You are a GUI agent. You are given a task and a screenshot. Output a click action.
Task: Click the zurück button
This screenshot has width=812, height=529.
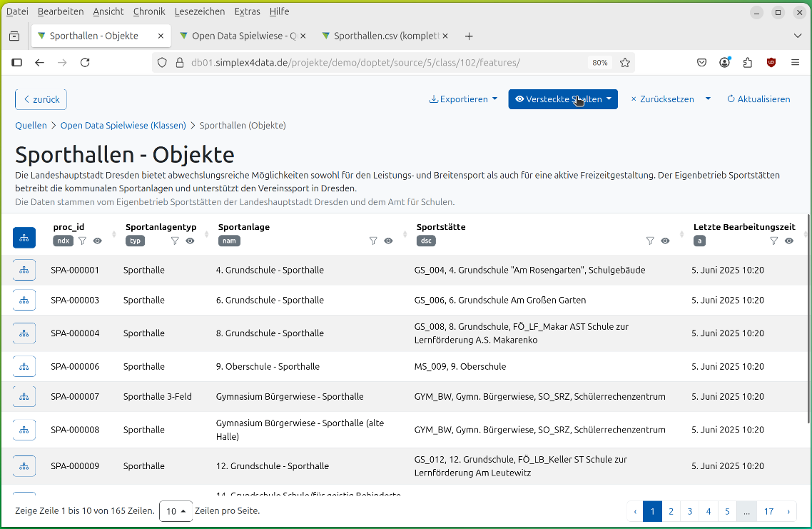coord(41,99)
